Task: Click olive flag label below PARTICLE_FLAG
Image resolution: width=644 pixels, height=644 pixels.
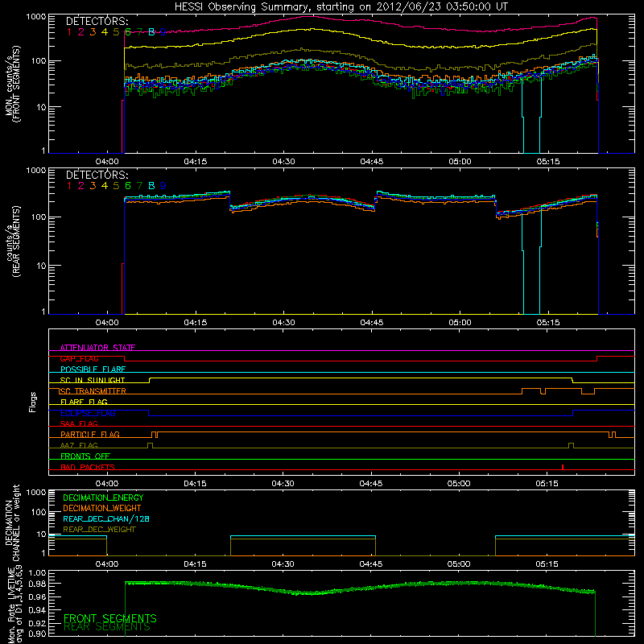Action: tap(79, 445)
